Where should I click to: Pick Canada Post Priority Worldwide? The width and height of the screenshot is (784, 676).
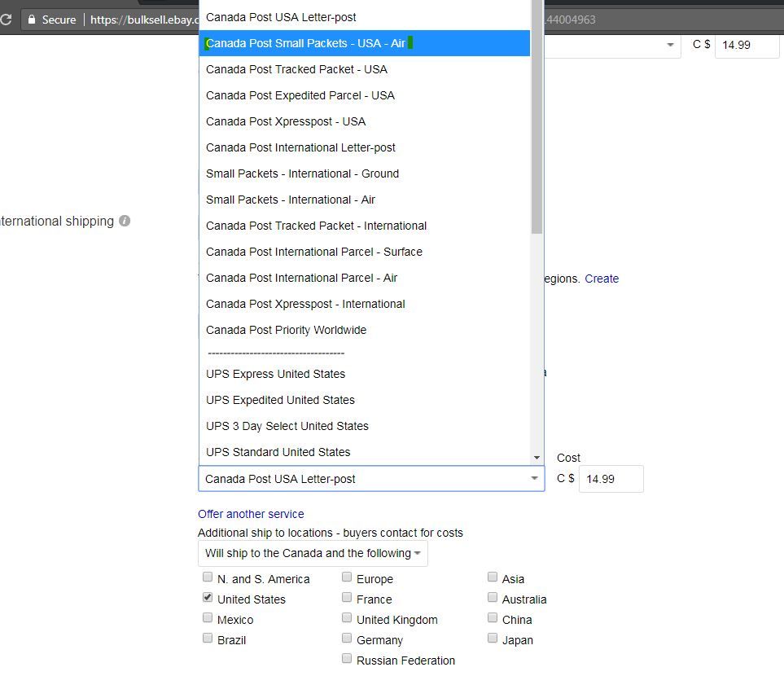point(365,329)
